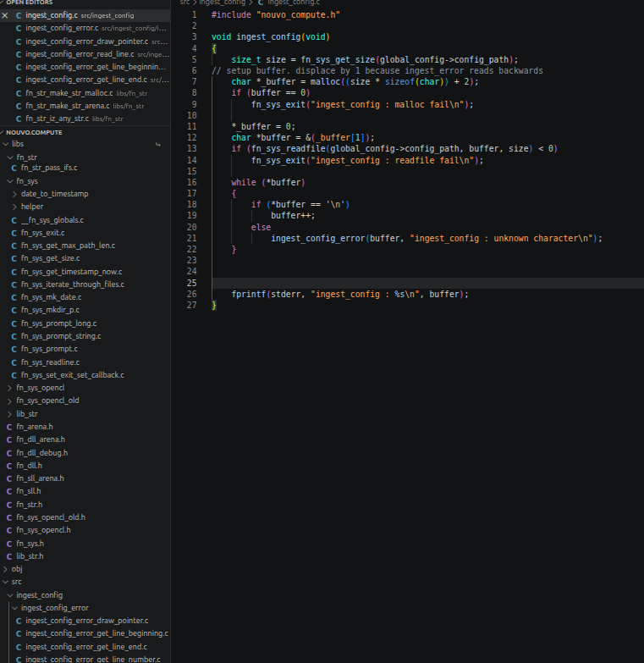This screenshot has width=644, height=663.
Task: Click the header icon of fn_arena.h
Action: point(9,427)
